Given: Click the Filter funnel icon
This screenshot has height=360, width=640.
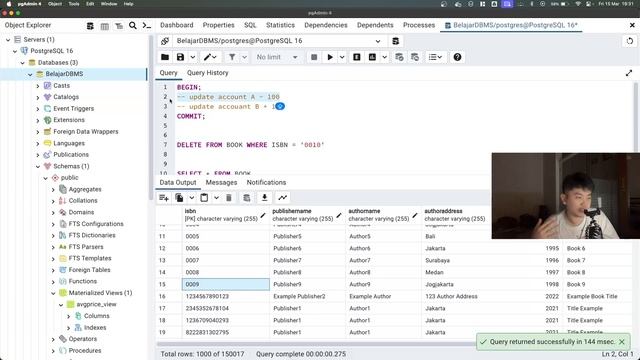Looking at the screenshot, I should (x=232, y=57).
